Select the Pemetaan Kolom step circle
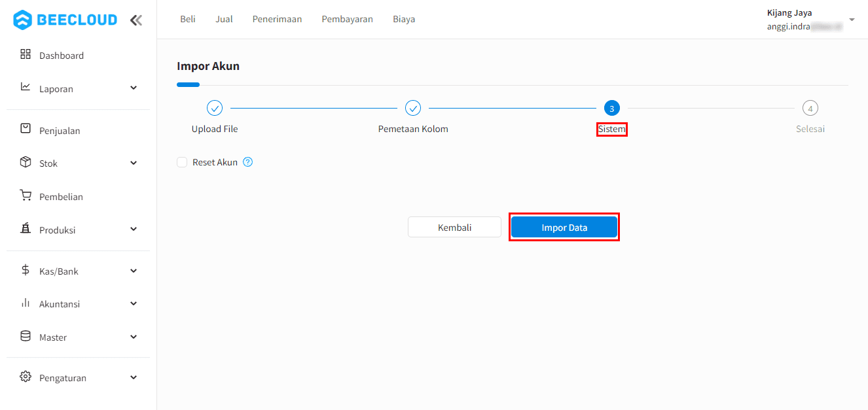The image size is (868, 410). pos(413,108)
